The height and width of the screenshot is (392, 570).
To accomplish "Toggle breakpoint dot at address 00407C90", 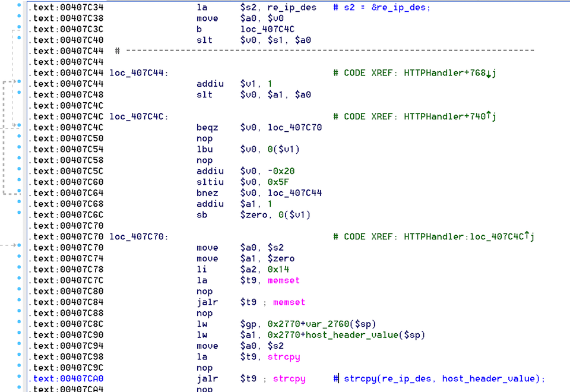I will [x=19, y=333].
